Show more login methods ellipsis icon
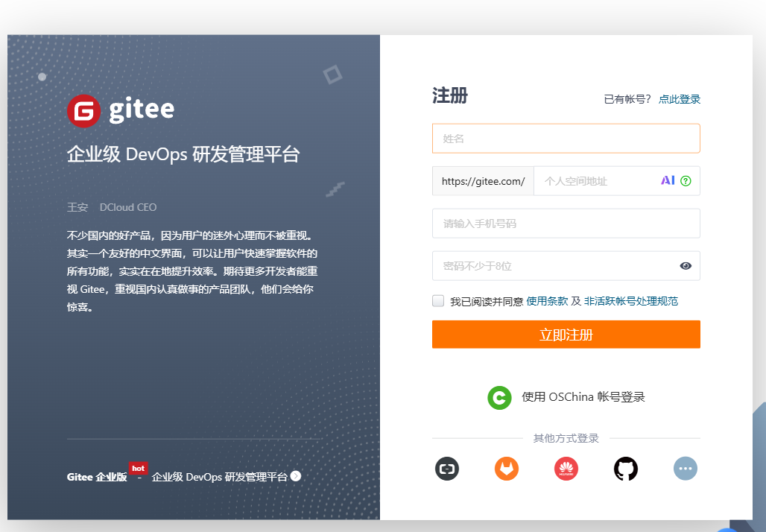The image size is (766, 532). (686, 469)
